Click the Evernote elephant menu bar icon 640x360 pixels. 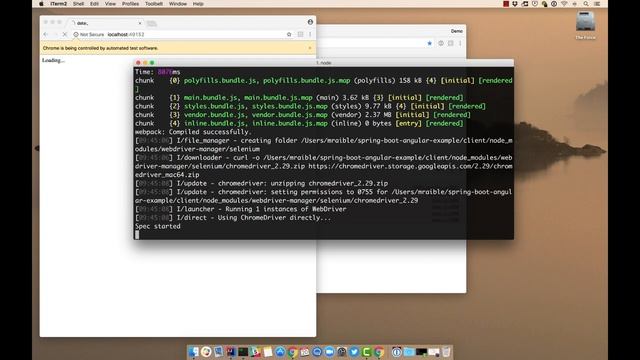544,4
